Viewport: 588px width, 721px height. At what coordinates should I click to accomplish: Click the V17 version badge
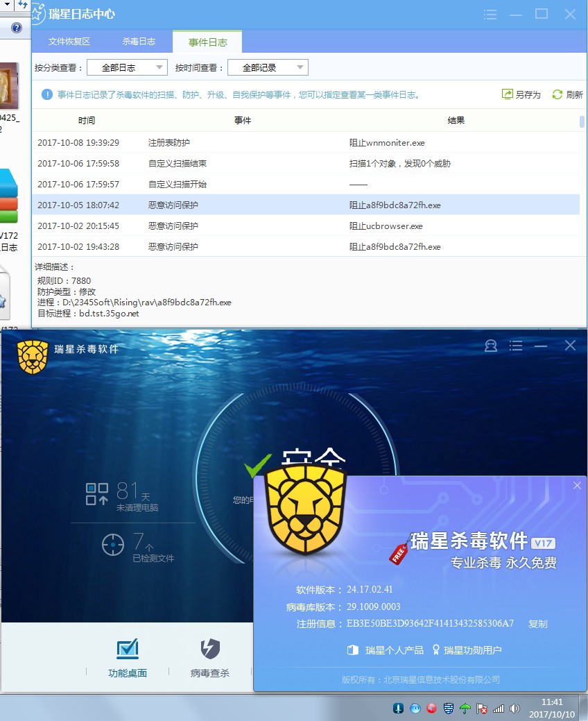tap(544, 543)
